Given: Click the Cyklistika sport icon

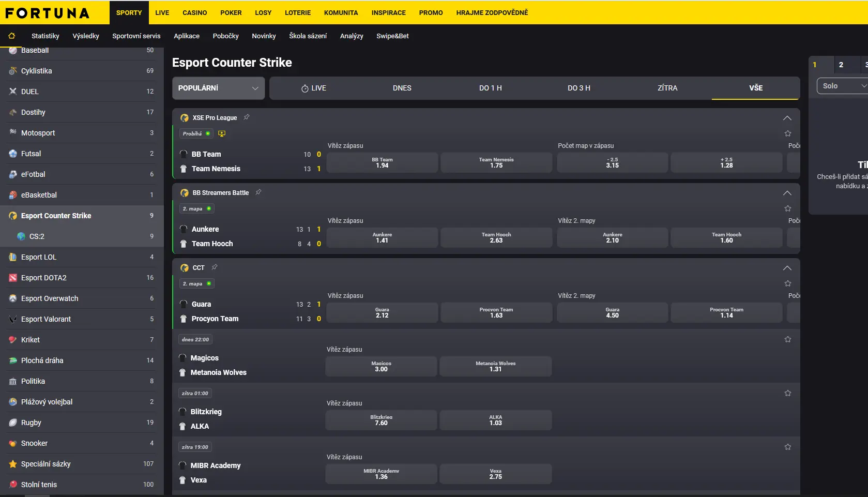Looking at the screenshot, I should [x=13, y=71].
